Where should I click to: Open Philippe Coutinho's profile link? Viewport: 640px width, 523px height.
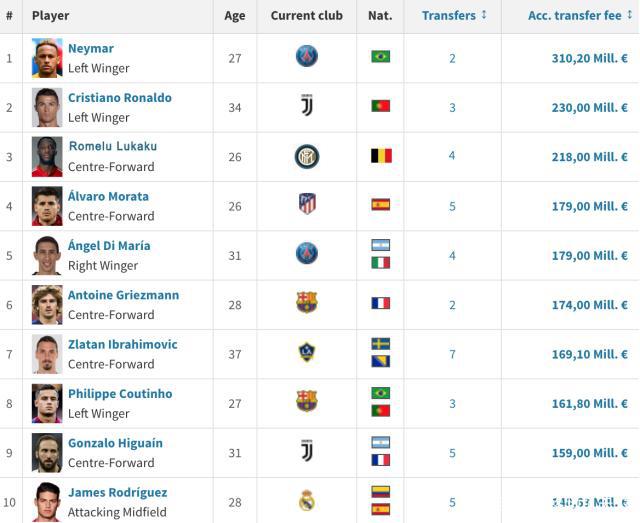[x=120, y=394]
